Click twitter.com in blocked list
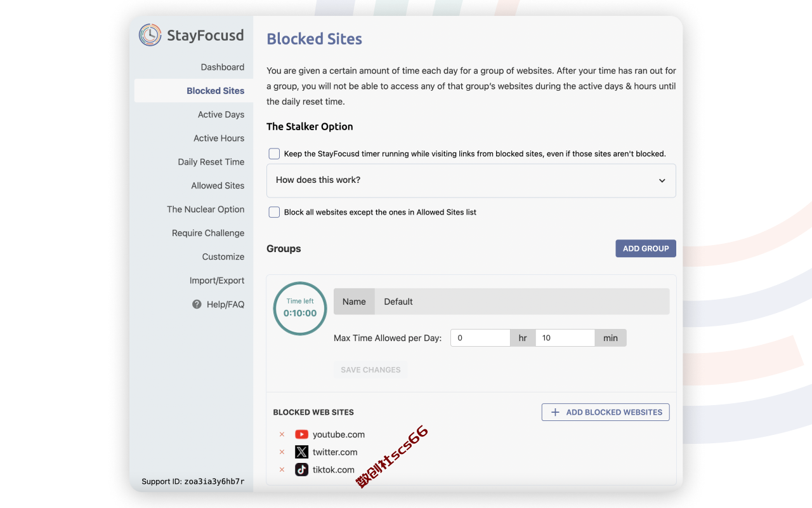The height and width of the screenshot is (508, 812). pos(335,452)
